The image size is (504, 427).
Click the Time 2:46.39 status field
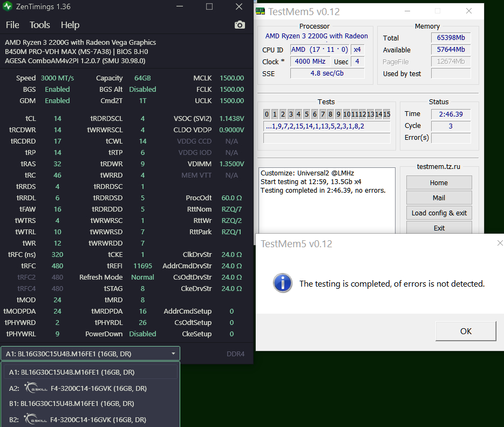[x=451, y=114]
